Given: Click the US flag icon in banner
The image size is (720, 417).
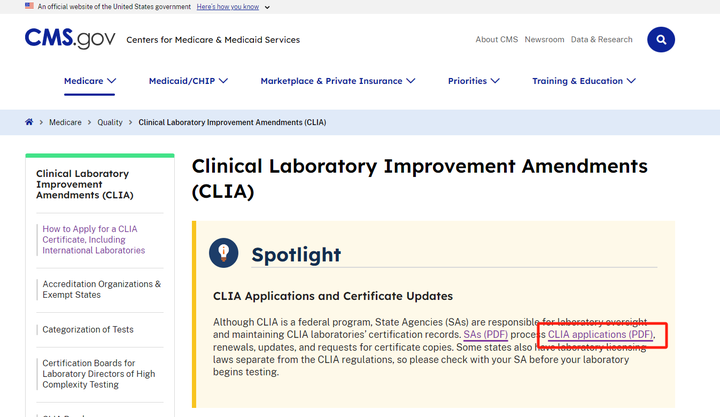Looking at the screenshot, I should [29, 6].
